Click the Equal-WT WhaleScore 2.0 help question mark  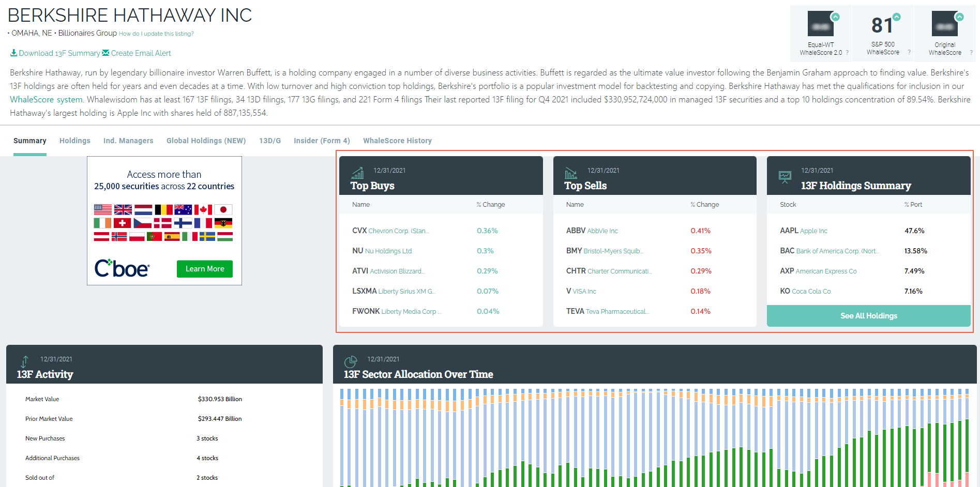point(847,52)
